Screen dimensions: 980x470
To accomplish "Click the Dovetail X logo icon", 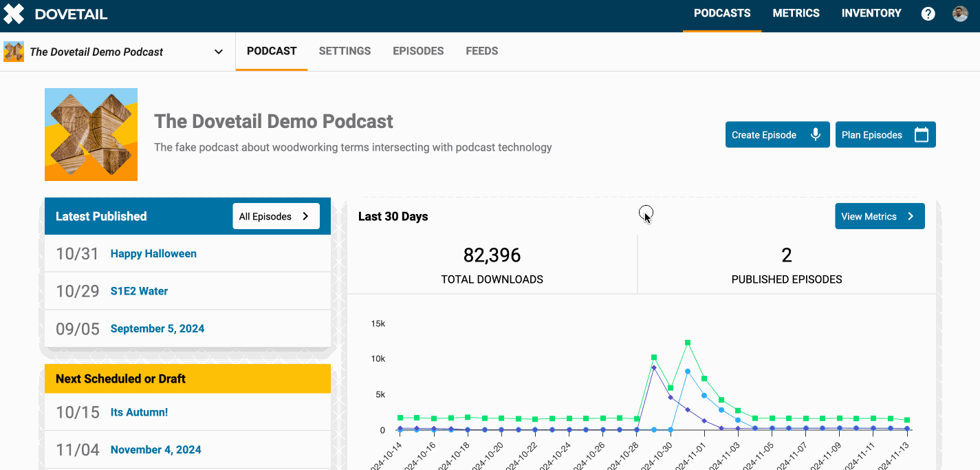I will point(14,14).
